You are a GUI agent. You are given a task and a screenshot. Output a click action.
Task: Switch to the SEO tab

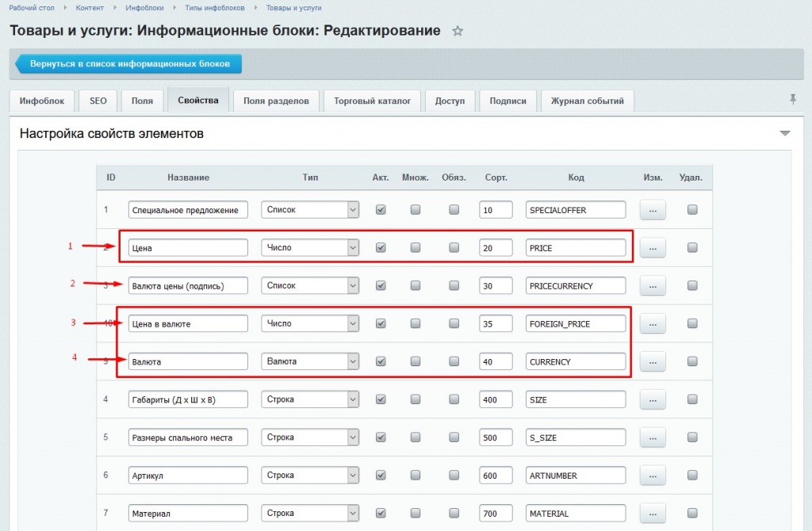click(98, 101)
